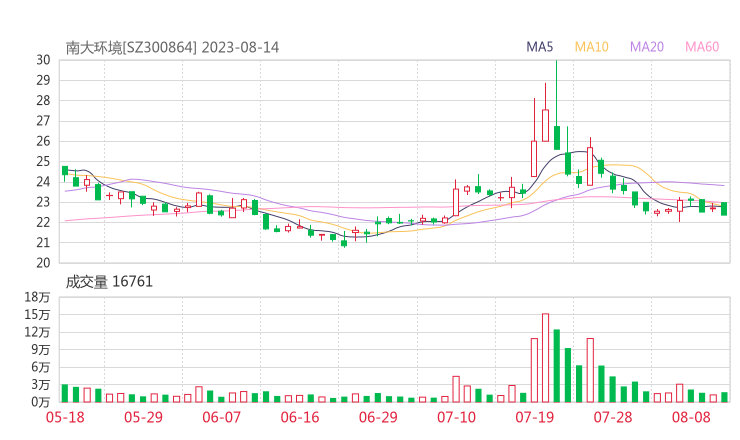Click the MA60 legend label
Viewport: 740px width, 440px height.
[702, 47]
